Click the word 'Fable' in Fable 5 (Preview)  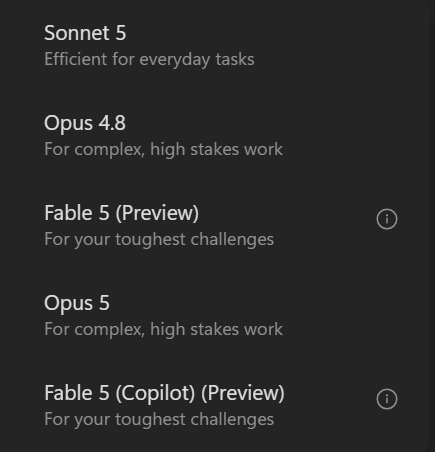pos(68,213)
